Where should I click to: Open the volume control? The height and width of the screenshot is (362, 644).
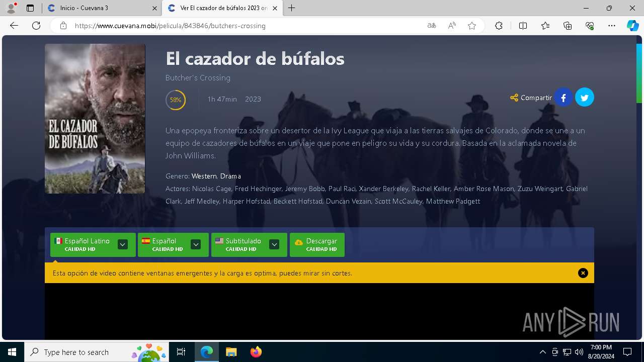579,352
